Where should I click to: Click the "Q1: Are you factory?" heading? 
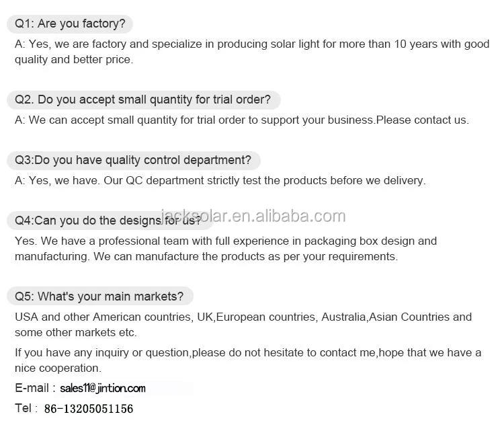tap(70, 24)
